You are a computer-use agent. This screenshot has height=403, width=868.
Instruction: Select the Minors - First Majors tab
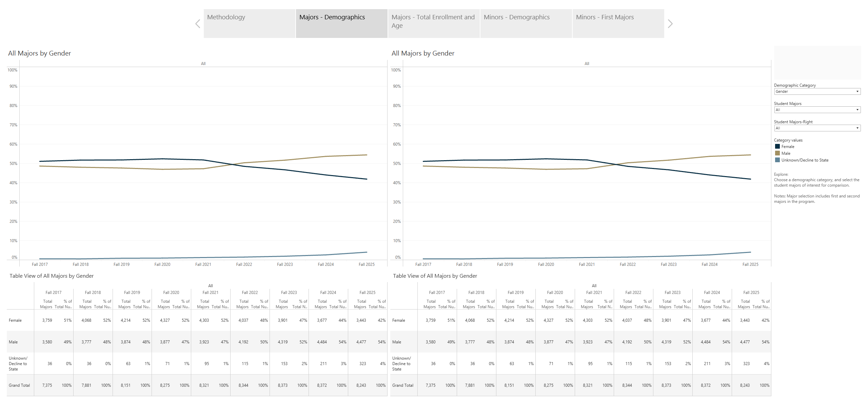click(618, 23)
